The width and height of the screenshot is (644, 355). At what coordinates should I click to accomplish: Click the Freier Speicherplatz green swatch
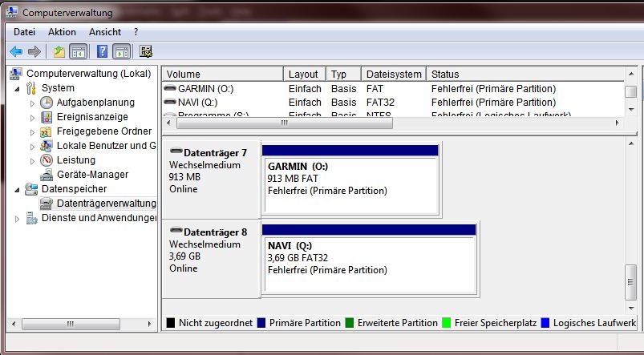point(447,323)
